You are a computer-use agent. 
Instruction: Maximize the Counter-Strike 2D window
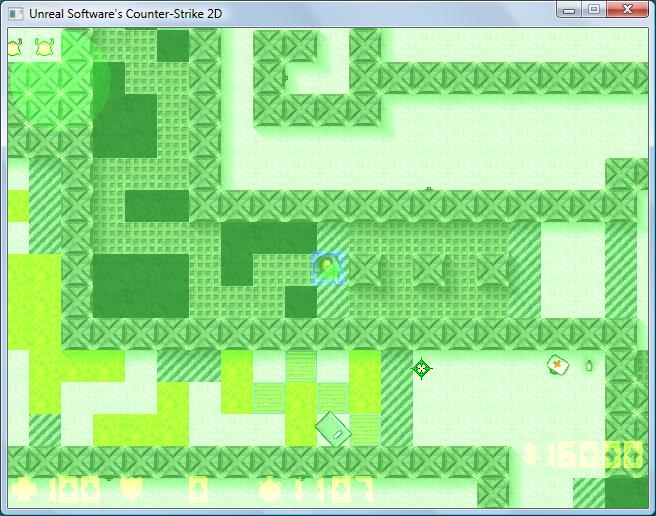click(594, 10)
